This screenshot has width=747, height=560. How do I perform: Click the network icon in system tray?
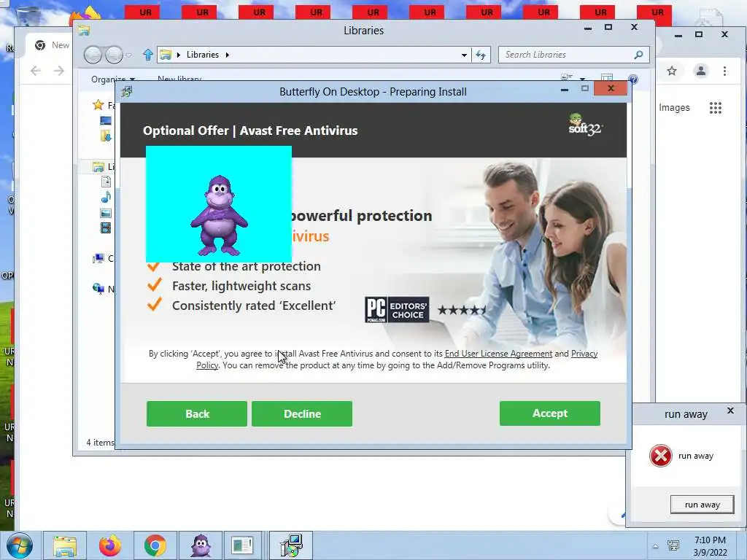coord(673,546)
